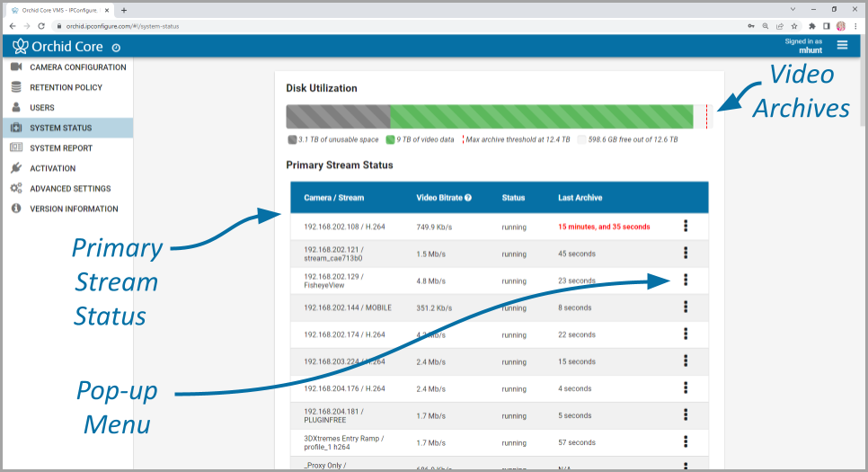The height and width of the screenshot is (472, 868).
Task: Open the hamburger menu in the header
Action: pyautogui.click(x=842, y=46)
